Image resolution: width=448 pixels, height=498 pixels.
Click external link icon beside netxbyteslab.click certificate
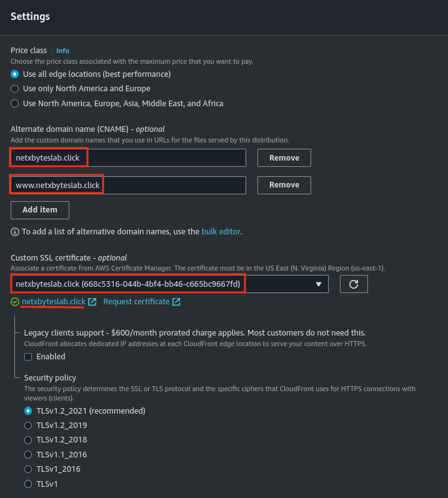(x=92, y=302)
